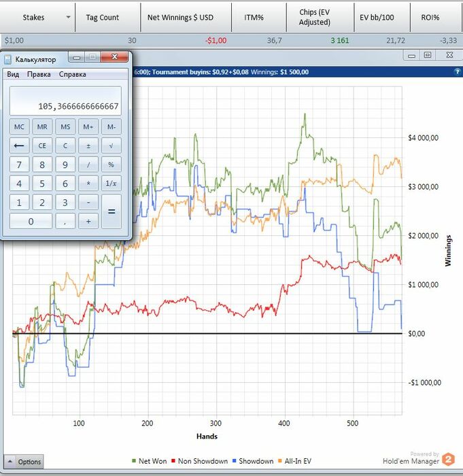463x476 pixels.
Task: Click digit 0 on calculator
Action: (31, 221)
